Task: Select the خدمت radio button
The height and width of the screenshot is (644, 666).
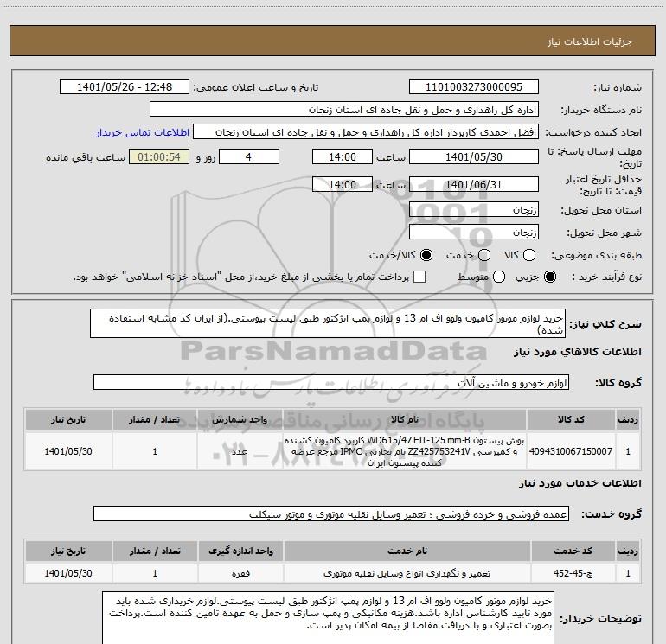Action: [484, 255]
